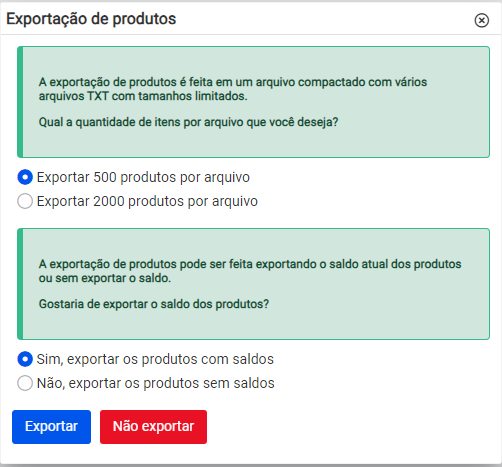Screen dimensions: 502x467
Task: Click the label text Exportar 500 produtos por arquivo
Action: click(x=143, y=177)
